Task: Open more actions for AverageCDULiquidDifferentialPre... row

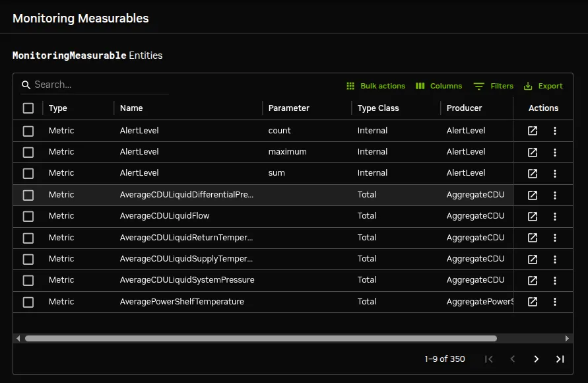Action: pos(555,195)
